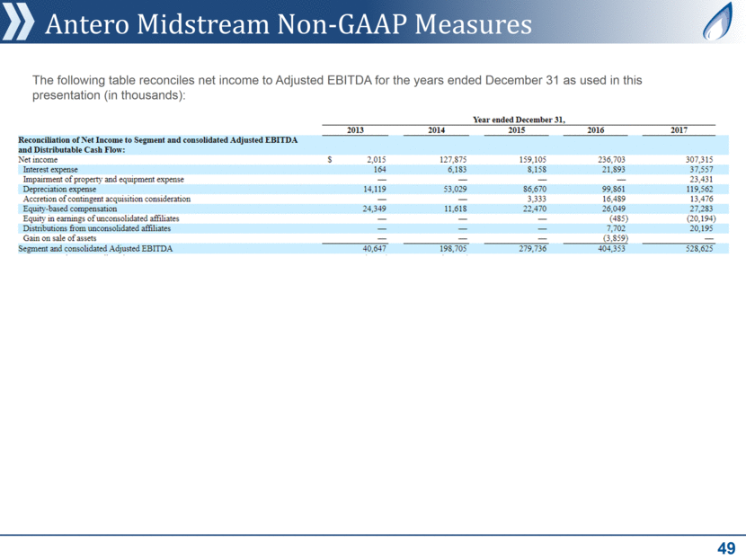Click the 2014 column header

pyautogui.click(x=436, y=130)
